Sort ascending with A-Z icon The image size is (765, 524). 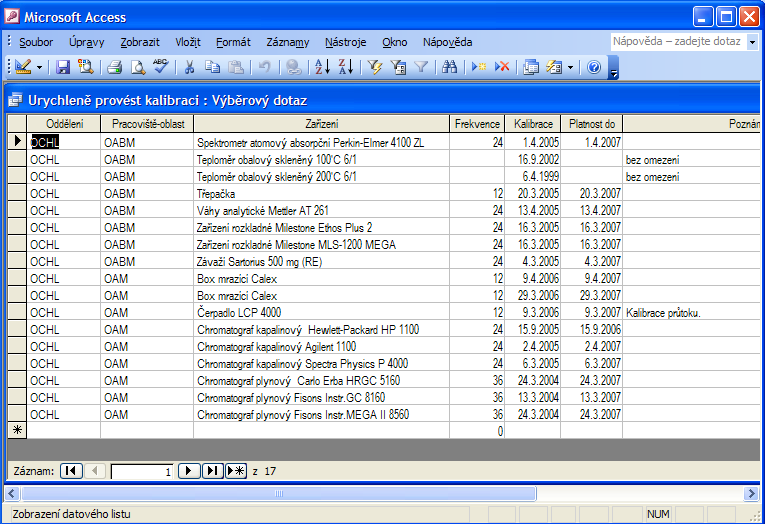pos(322,67)
